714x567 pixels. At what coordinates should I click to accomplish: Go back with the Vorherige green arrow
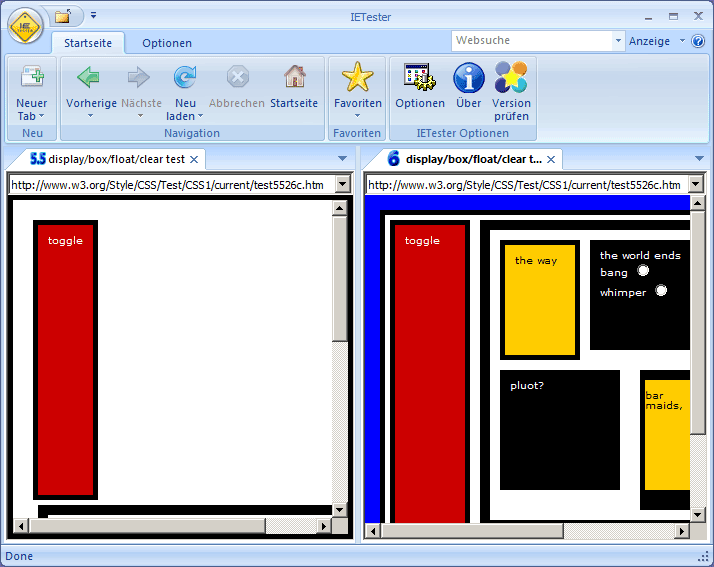[x=88, y=77]
